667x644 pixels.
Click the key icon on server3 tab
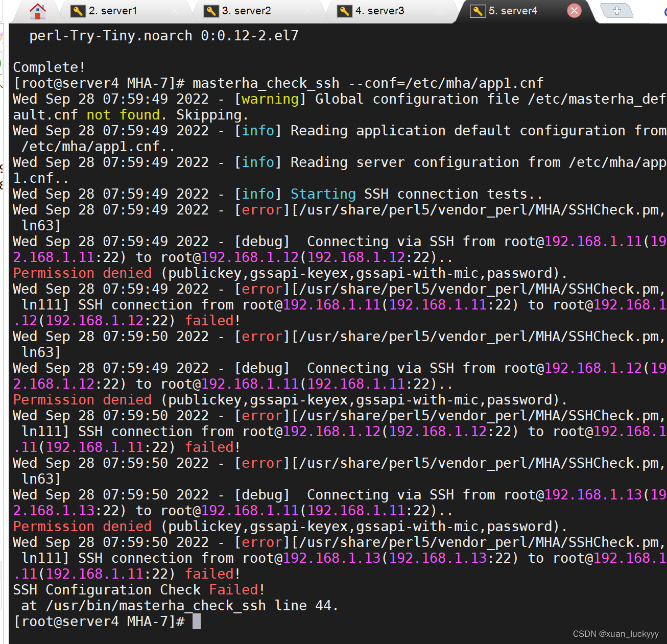(344, 11)
